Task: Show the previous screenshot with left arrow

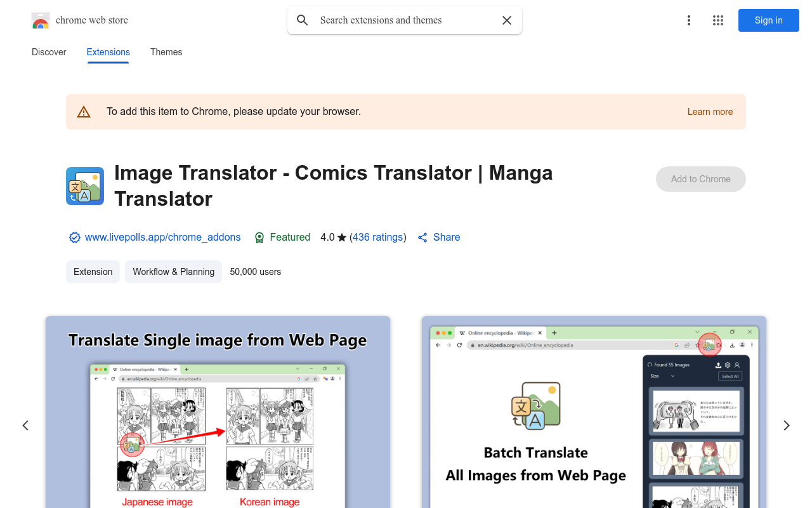Action: [x=25, y=425]
